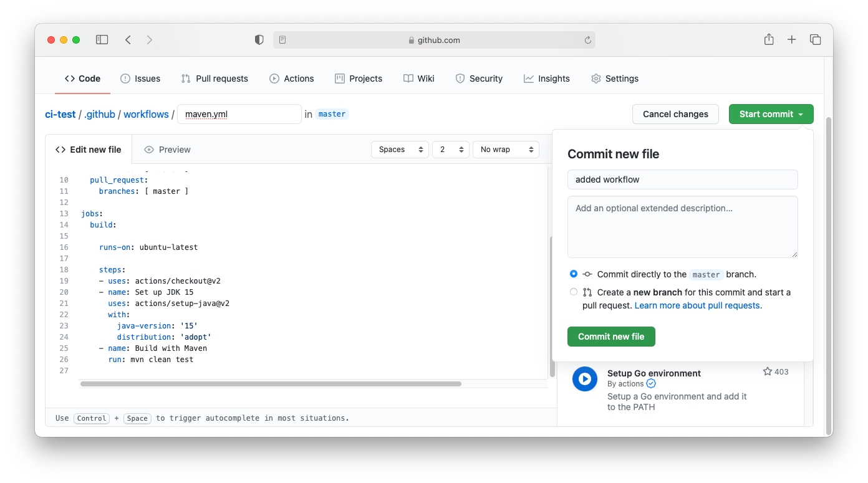Screen dimensions: 868x483
Task: Open the No wrap dropdown
Action: point(506,150)
